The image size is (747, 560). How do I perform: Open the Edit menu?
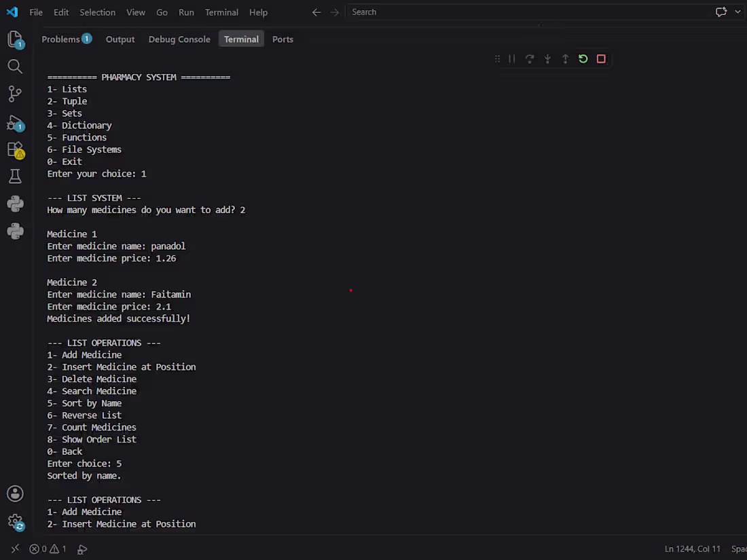61,12
